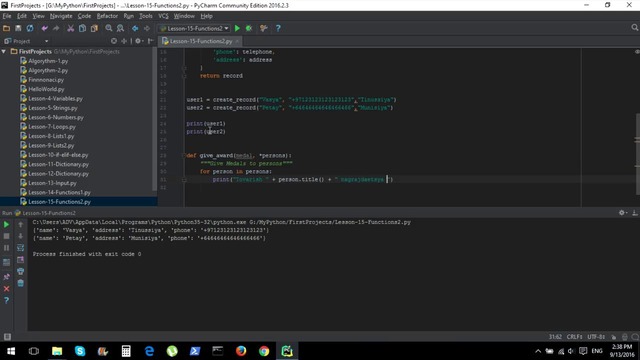Click the Redo toolbar arrow
Viewport: 640px width, 360px height.
click(x=56, y=28)
